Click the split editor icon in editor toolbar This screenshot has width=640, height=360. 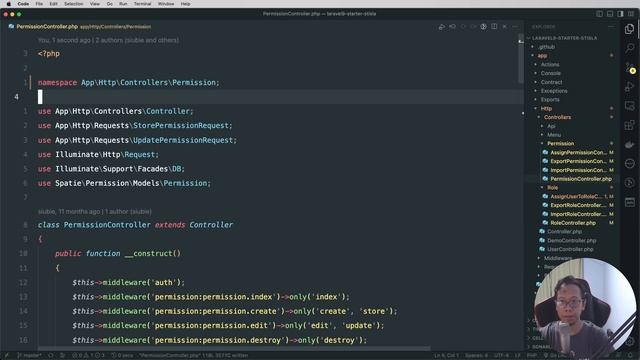tap(494, 27)
